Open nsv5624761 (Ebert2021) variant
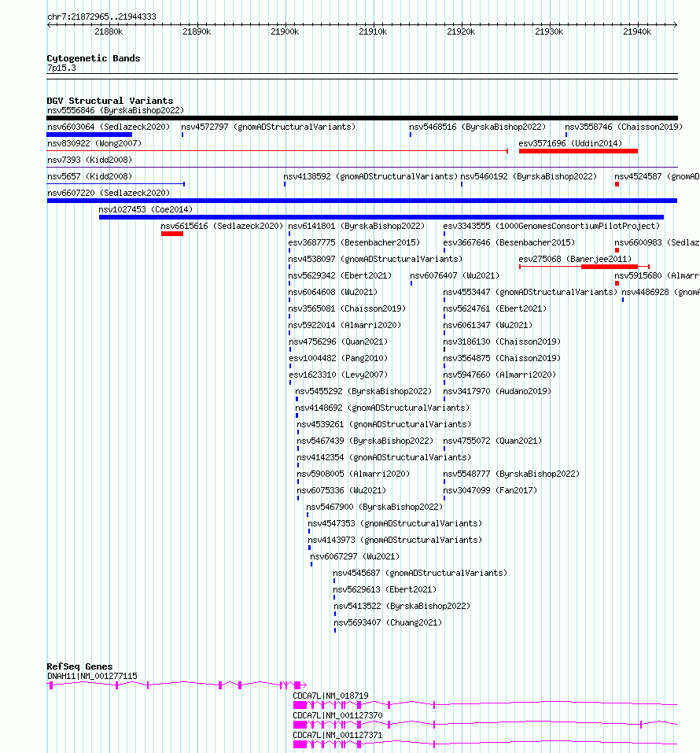Screen dimensions: 700x753 tap(495, 308)
